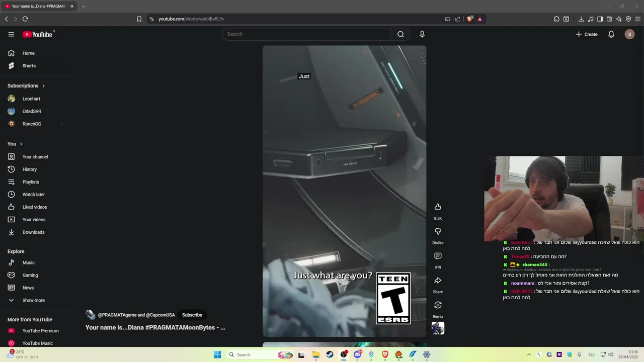Open YouTube Music
644x362 pixels.
click(36, 343)
